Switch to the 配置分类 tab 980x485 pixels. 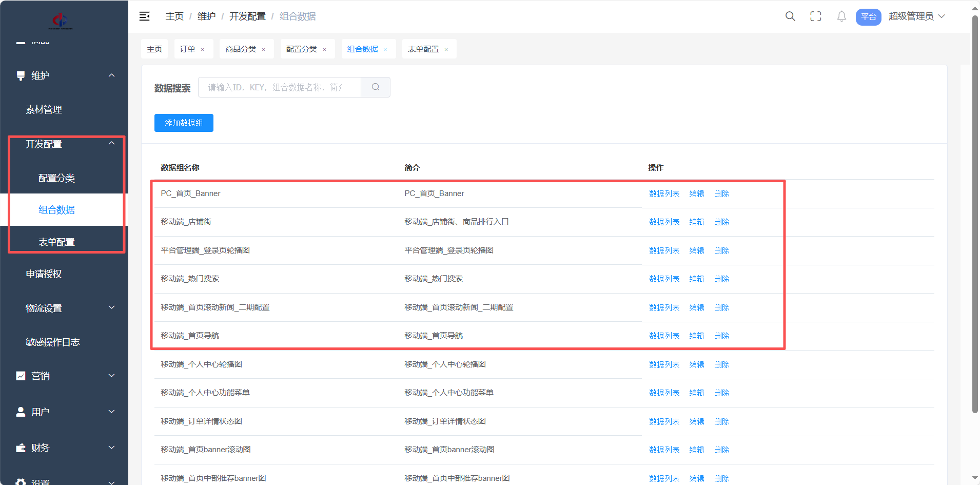(x=302, y=49)
